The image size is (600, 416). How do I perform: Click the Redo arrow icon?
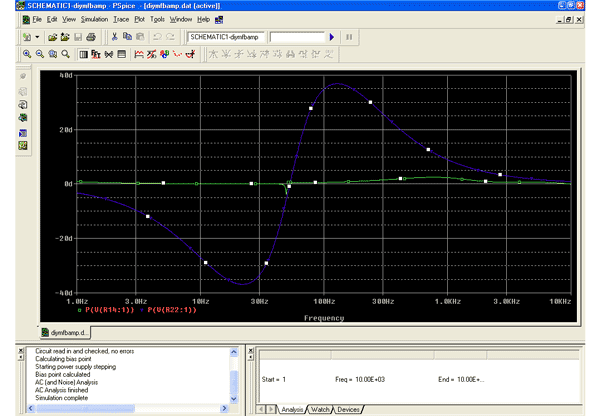(x=170, y=37)
